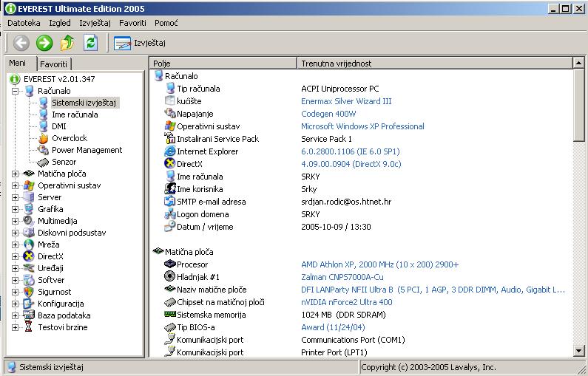Click the nVIDIA nForce2 Ultra 400 link
Viewport: 588px width, 376px height.
[x=346, y=302]
